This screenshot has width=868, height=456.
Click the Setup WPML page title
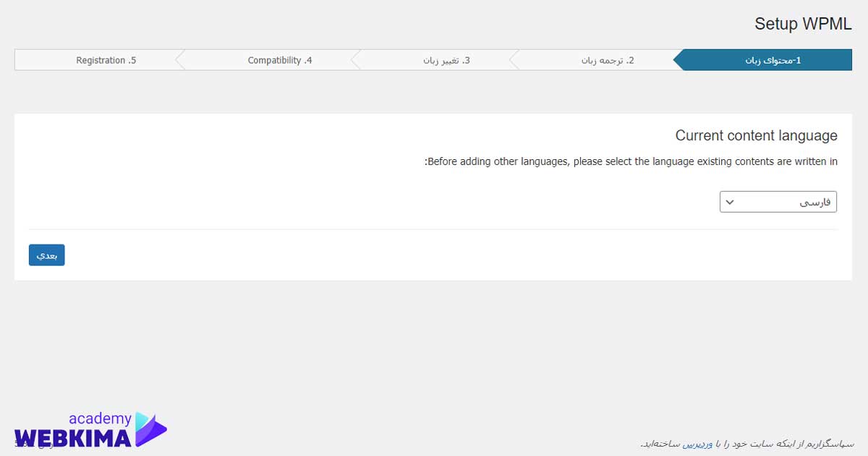804,24
